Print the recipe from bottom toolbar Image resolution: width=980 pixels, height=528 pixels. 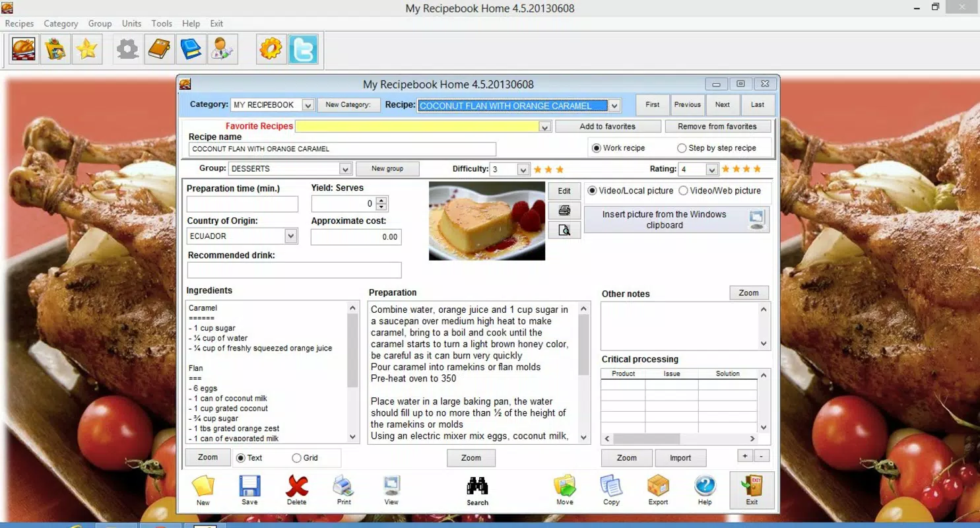[x=344, y=491]
